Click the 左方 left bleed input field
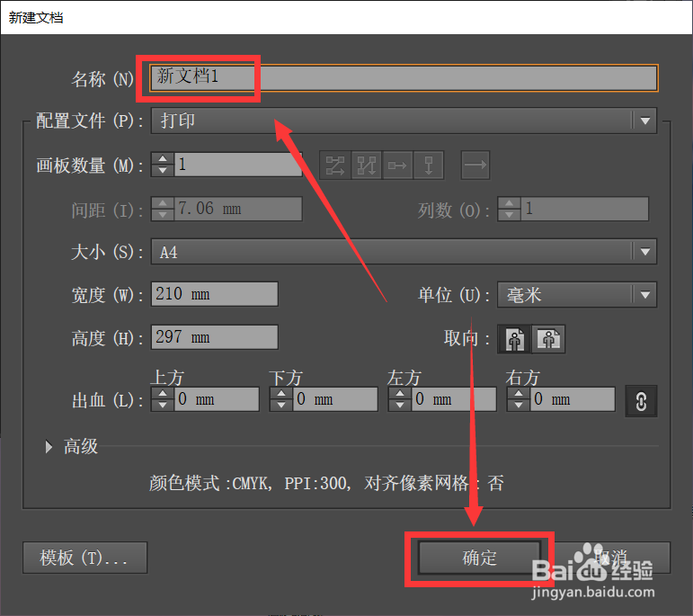Viewport: 693px width, 616px height. click(454, 399)
